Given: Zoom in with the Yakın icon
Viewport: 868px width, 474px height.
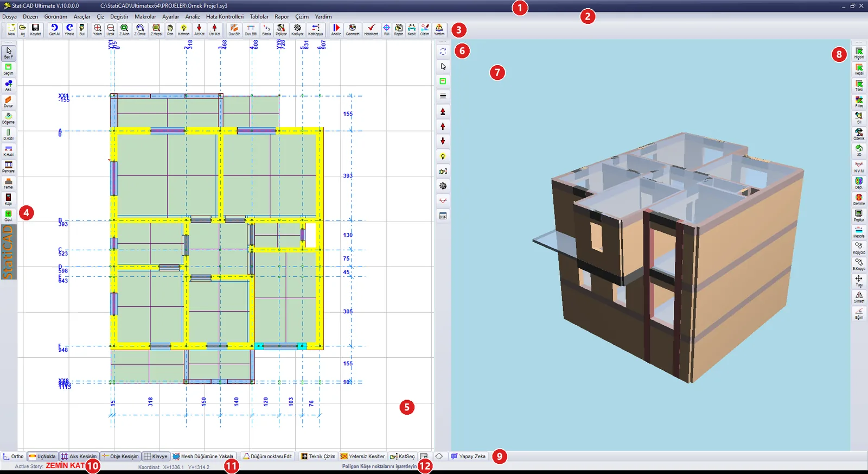Looking at the screenshot, I should point(97,29).
